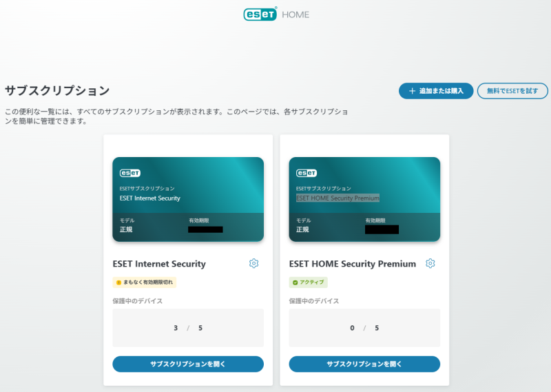Screen dimensions: 551x392
Task: Open subscription for ESET Internet Security
Action: pyautogui.click(x=188, y=364)
